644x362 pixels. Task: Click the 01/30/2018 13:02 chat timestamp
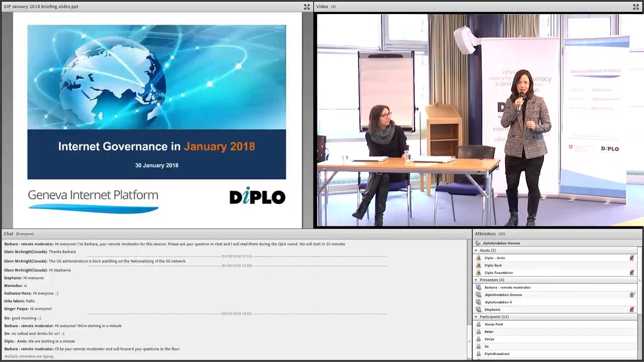tap(236, 314)
